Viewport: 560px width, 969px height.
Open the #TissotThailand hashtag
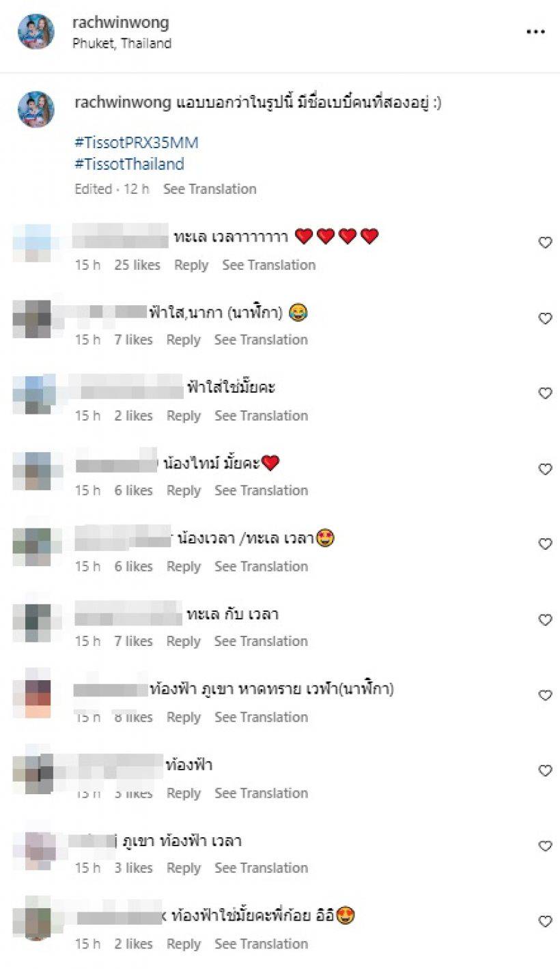[x=129, y=165]
